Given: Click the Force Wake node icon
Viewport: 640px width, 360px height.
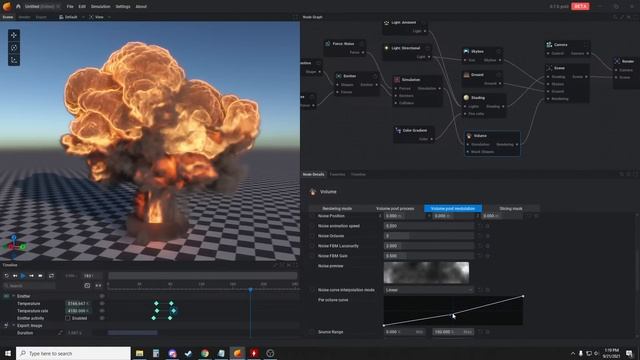Looking at the screenshot, I should pyautogui.click(x=328, y=44).
